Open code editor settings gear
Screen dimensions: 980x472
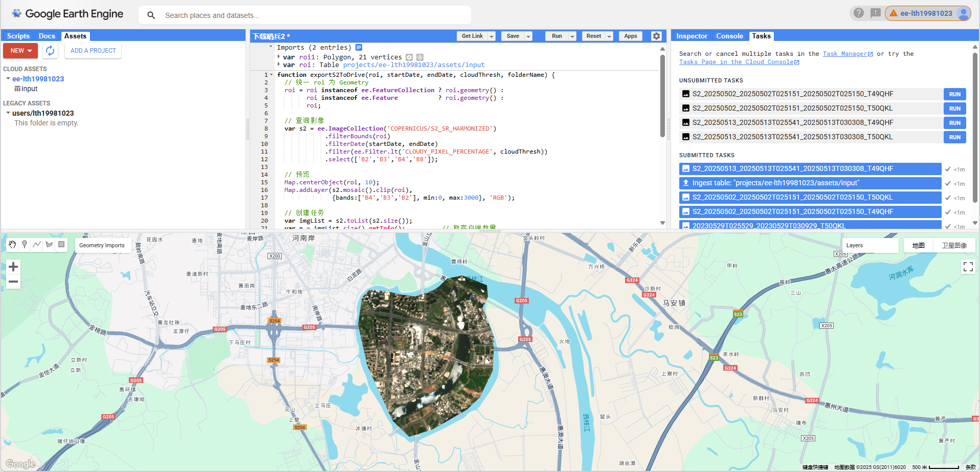pos(656,36)
